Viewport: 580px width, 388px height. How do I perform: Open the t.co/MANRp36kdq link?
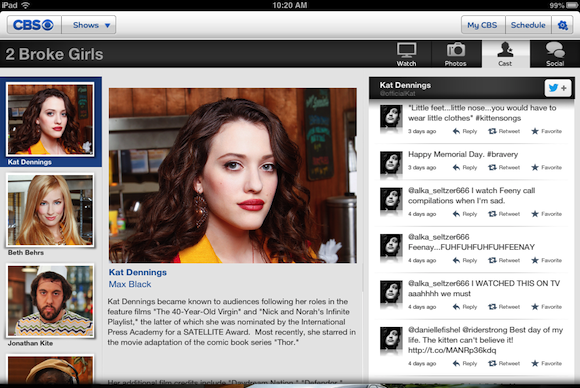(452, 350)
